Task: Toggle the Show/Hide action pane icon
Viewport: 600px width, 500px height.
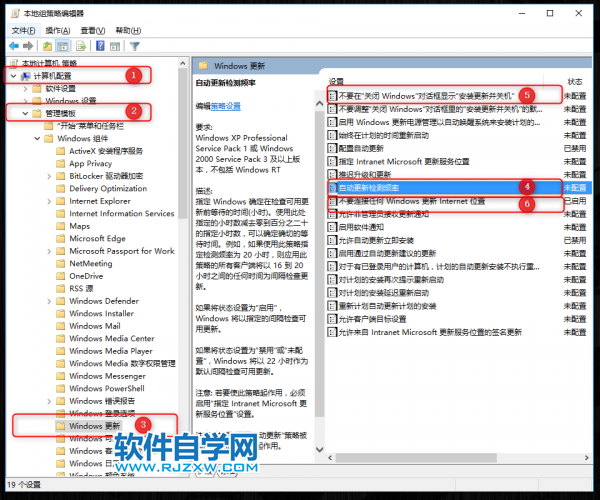Action: 115,46
